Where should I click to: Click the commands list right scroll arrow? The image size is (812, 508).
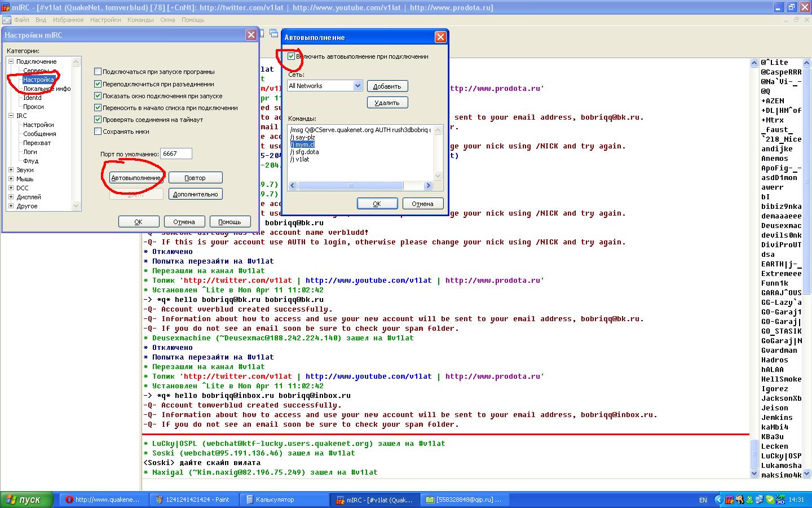click(x=428, y=186)
